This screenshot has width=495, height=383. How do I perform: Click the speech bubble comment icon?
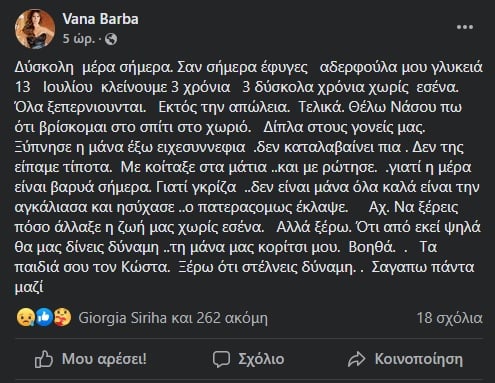pos(221,359)
